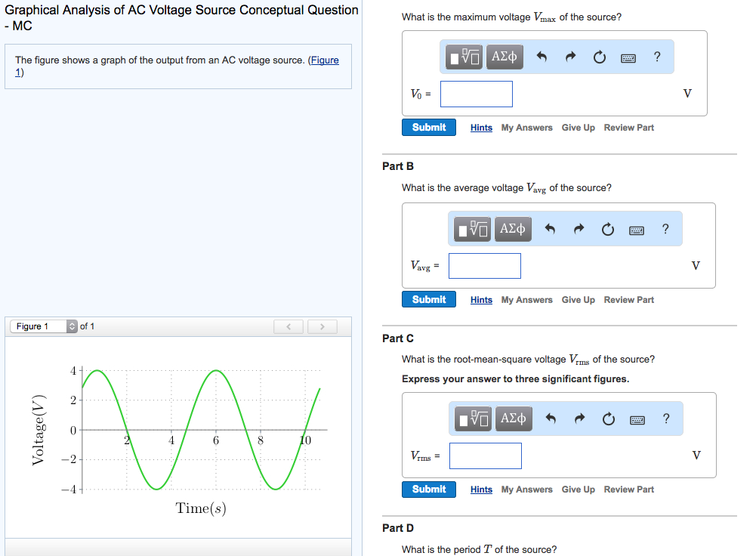Click the reset icon in Part B toolbar

click(607, 228)
